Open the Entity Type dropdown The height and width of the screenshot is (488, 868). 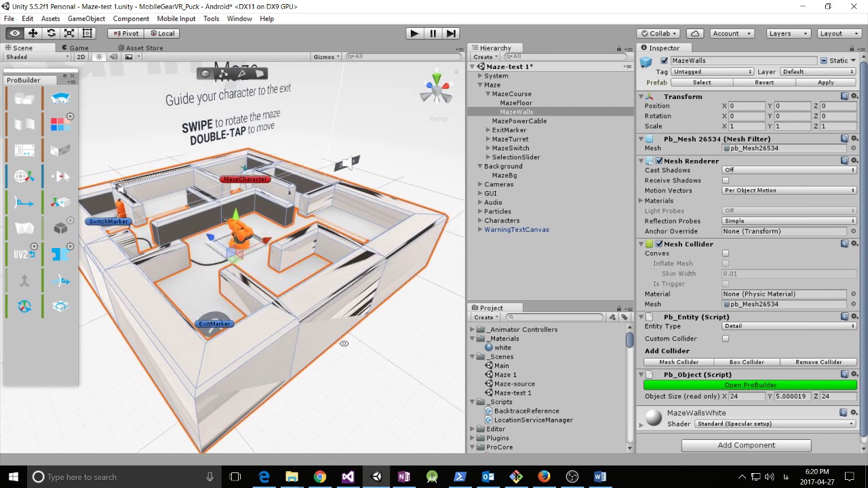pyautogui.click(x=789, y=326)
